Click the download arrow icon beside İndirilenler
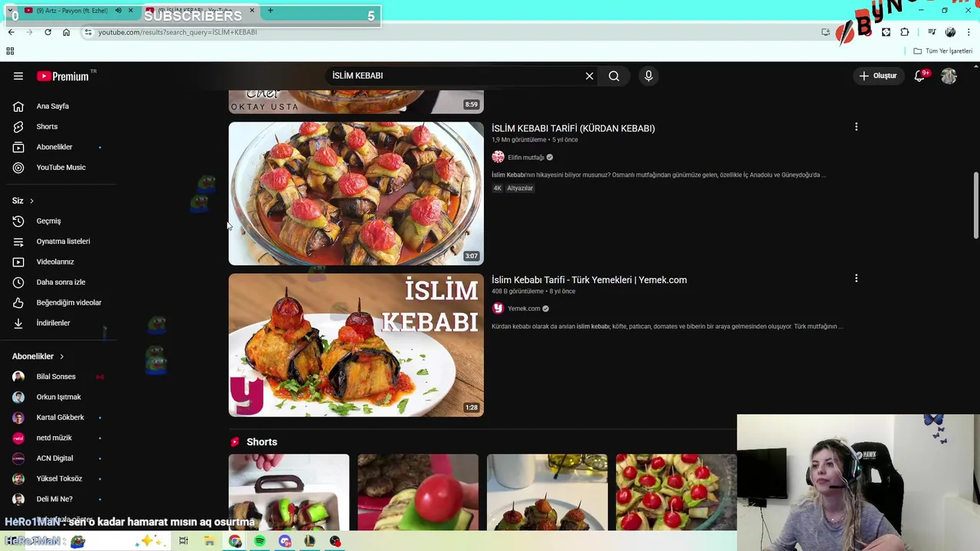The height and width of the screenshot is (551, 980). 18,323
